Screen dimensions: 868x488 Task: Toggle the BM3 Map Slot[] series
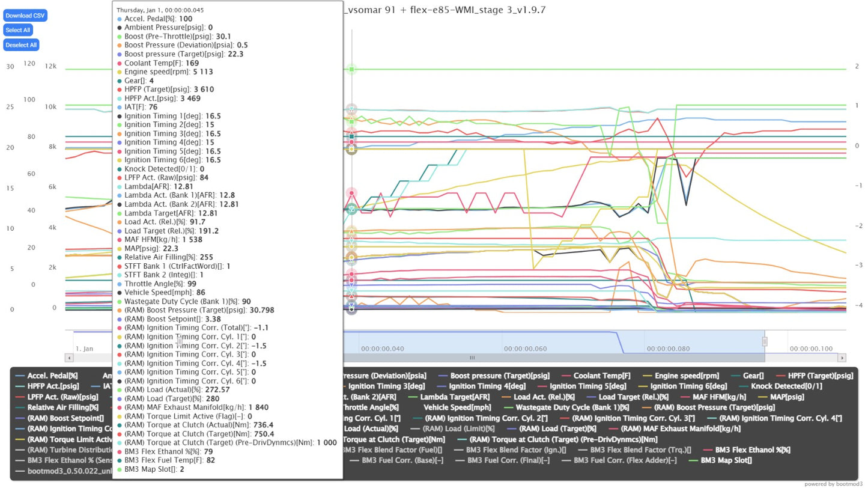coord(725,460)
